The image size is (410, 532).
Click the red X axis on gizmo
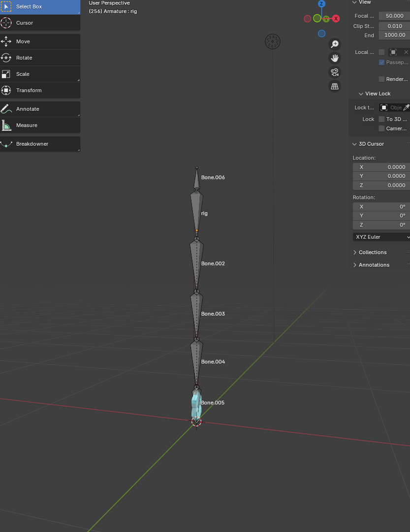click(336, 19)
